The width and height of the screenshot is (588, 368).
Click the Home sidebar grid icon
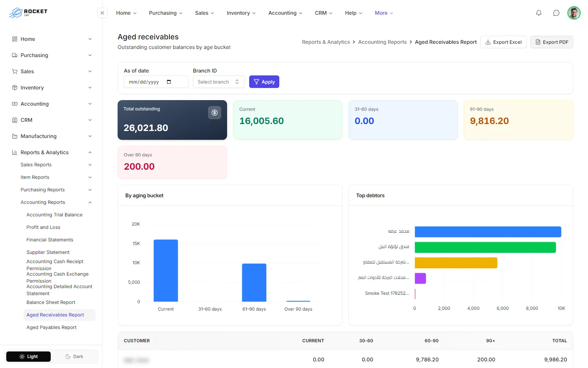pos(15,39)
